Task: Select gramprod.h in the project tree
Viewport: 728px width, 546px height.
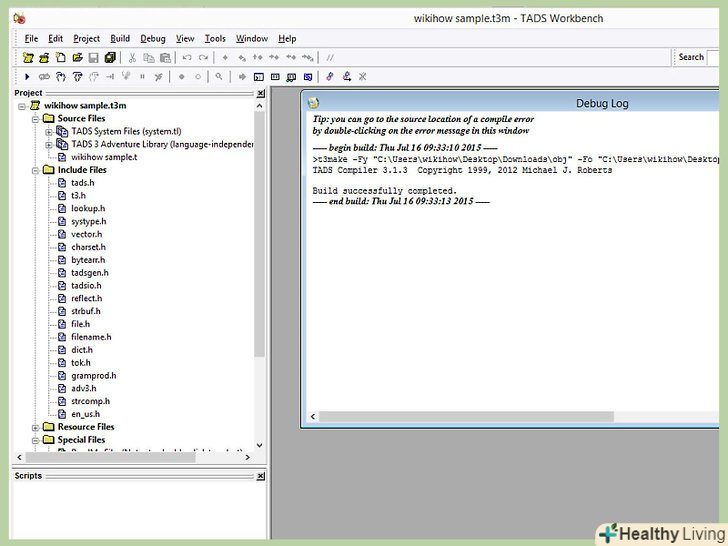Action: (x=94, y=376)
